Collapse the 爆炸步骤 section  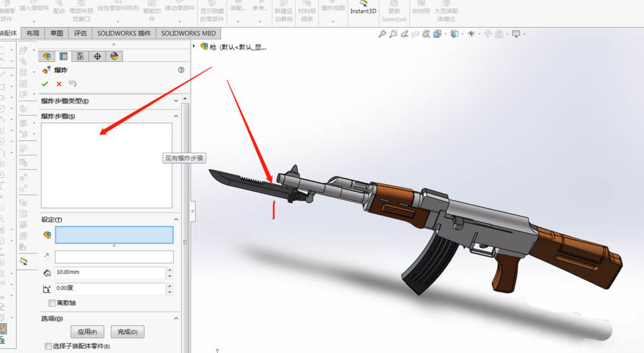click(x=176, y=116)
